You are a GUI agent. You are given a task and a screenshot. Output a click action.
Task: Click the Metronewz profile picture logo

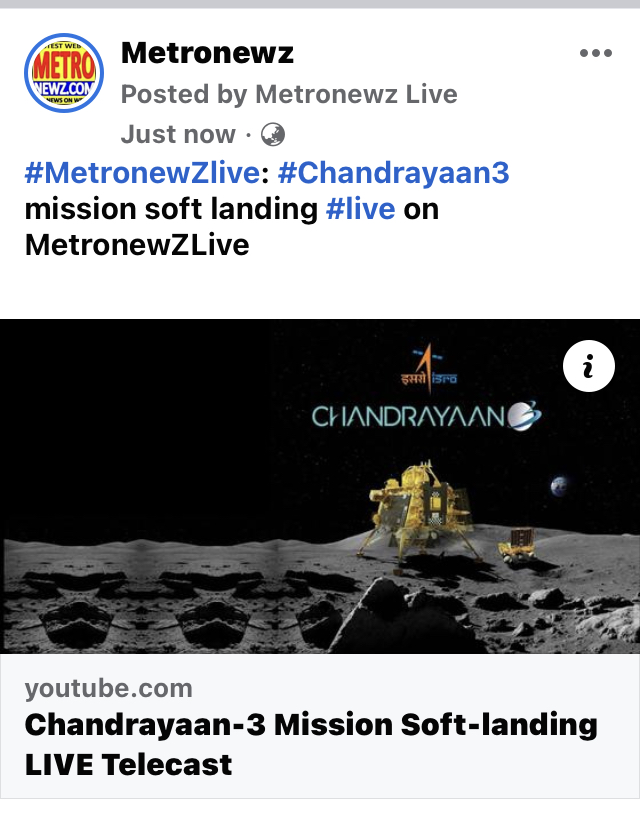pos(64,73)
